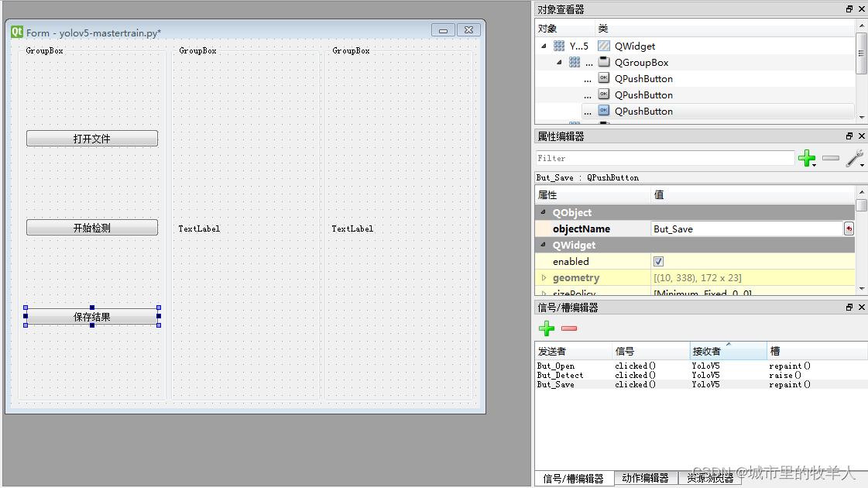Select the raise() slot cell
The width and height of the screenshot is (868, 488).
785,376
